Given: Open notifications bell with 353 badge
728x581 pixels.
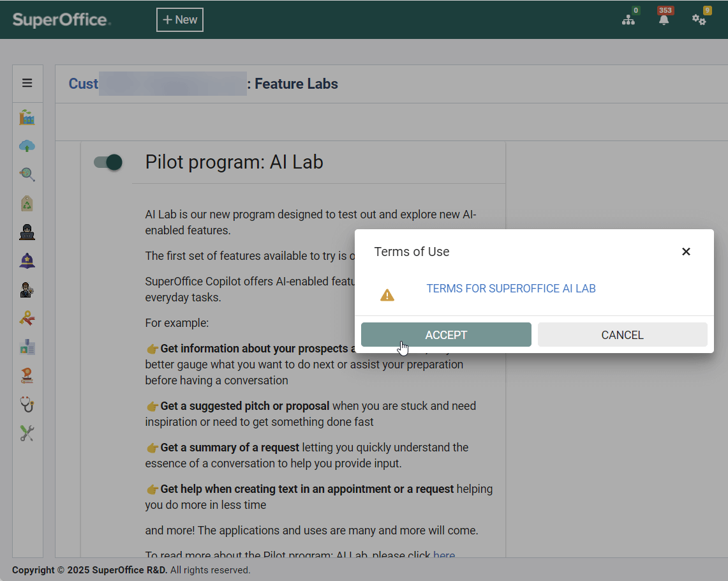Looking at the screenshot, I should click(x=664, y=20).
